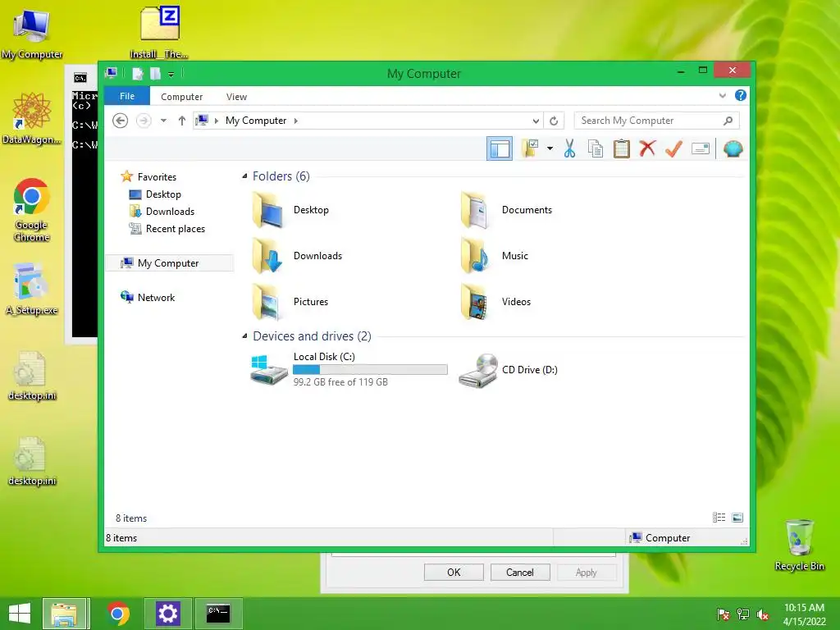This screenshot has height=630, width=840.
Task: Launch Chrome from the taskbar
Action: [118, 613]
